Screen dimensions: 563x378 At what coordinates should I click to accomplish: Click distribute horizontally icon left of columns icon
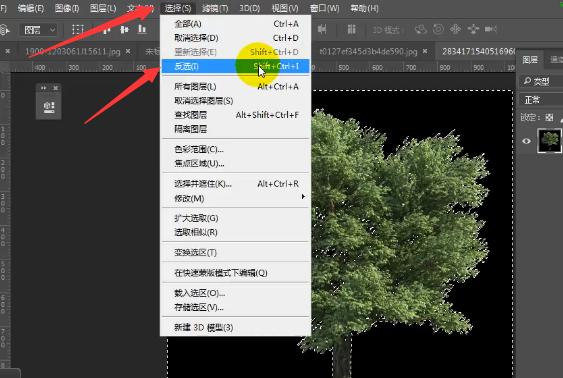tap(322, 29)
